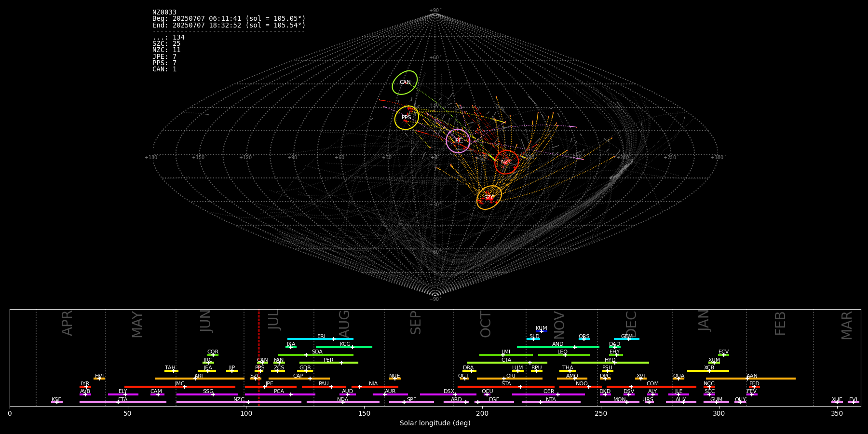The width and height of the screenshot is (868, 434).
Task: Click the COM shower bar
Action: pos(651,386)
